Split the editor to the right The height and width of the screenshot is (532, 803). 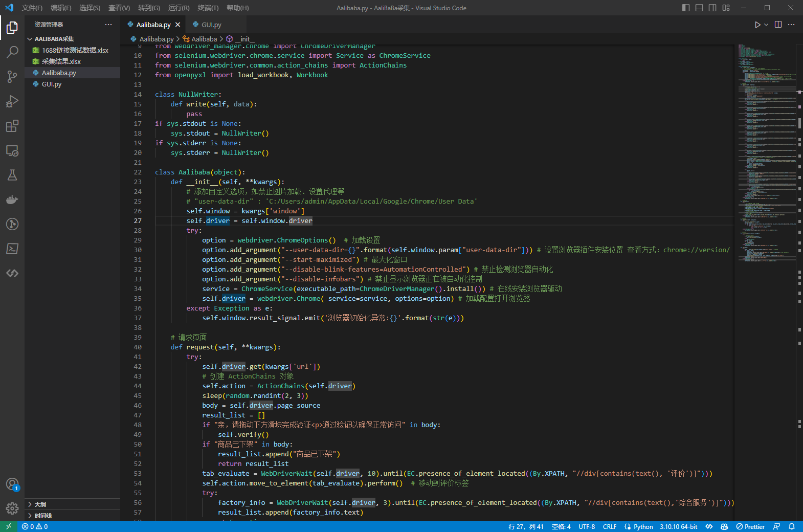pyautogui.click(x=778, y=25)
